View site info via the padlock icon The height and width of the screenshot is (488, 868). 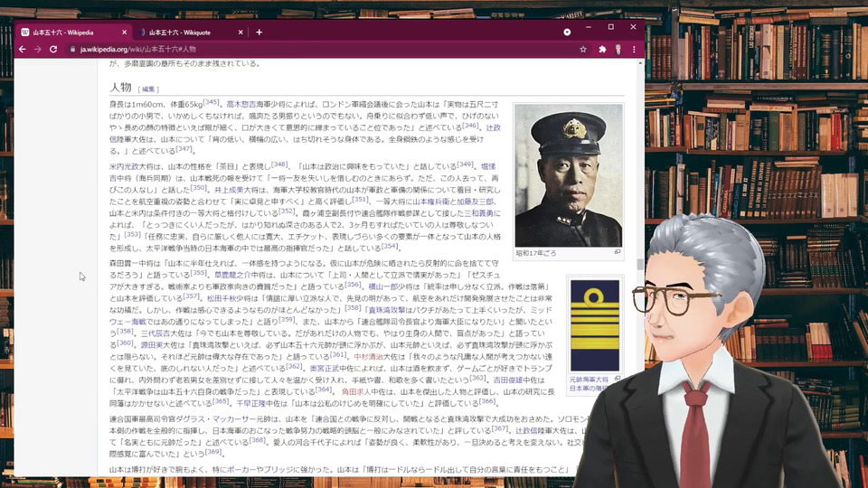(x=72, y=49)
